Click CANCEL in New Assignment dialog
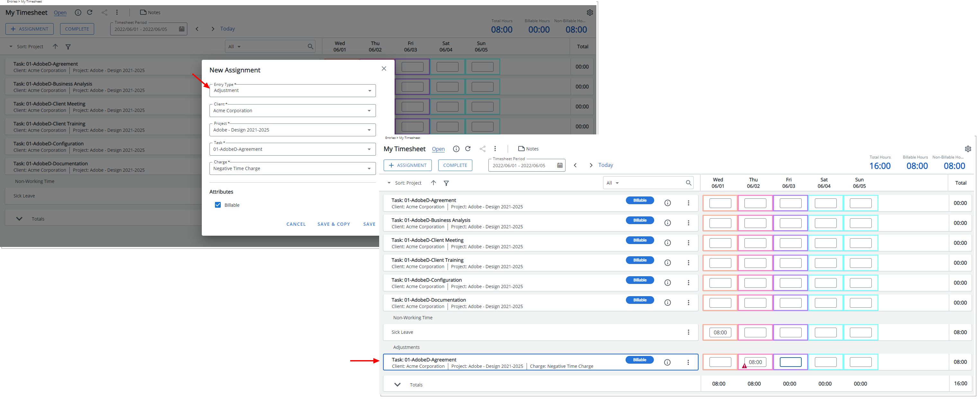980x400 pixels. click(x=296, y=224)
